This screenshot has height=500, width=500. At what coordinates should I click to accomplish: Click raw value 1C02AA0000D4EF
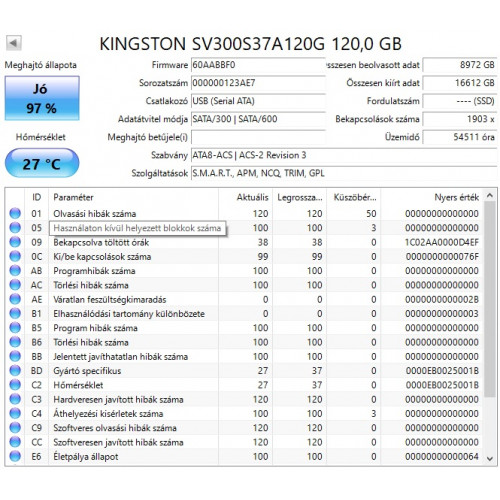coord(442,242)
